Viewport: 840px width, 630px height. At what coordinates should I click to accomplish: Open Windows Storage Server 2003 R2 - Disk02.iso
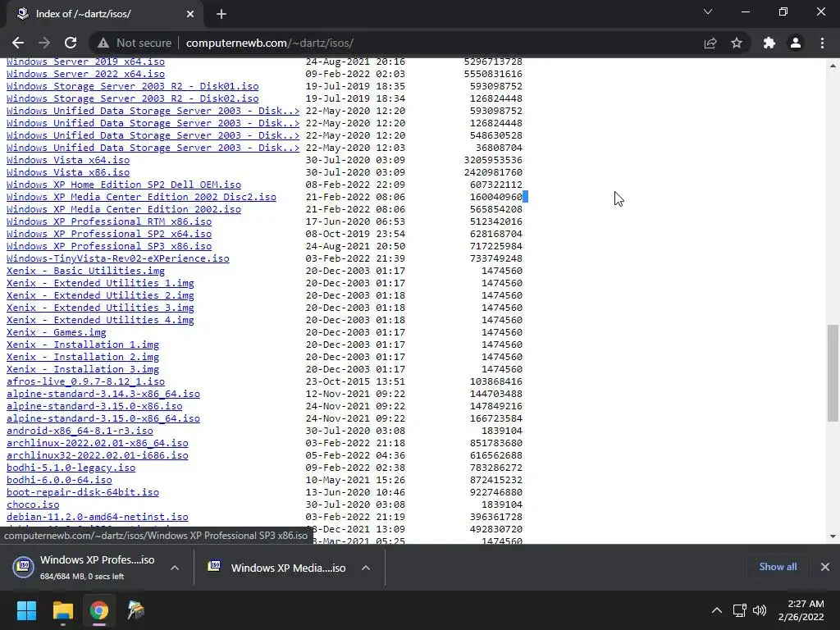coord(132,98)
